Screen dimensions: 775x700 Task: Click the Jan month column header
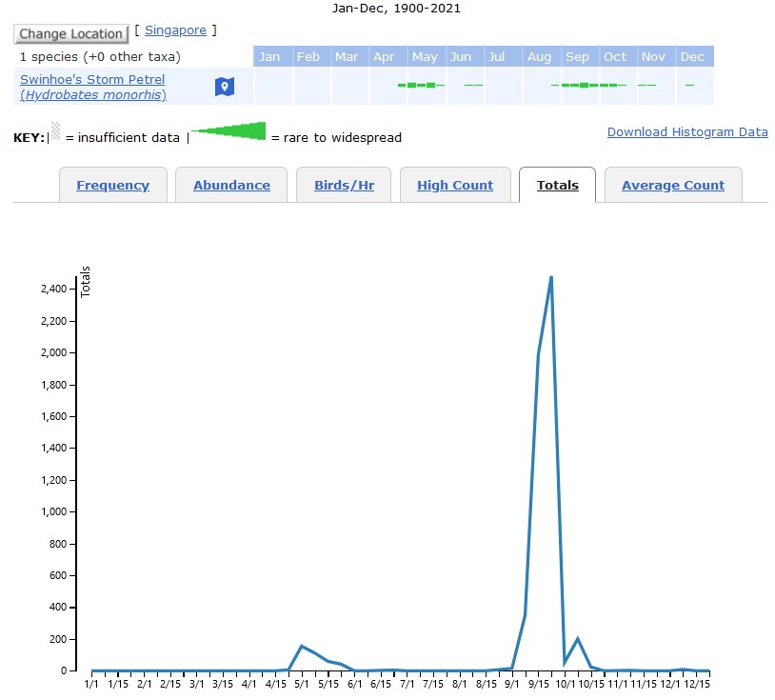269,57
